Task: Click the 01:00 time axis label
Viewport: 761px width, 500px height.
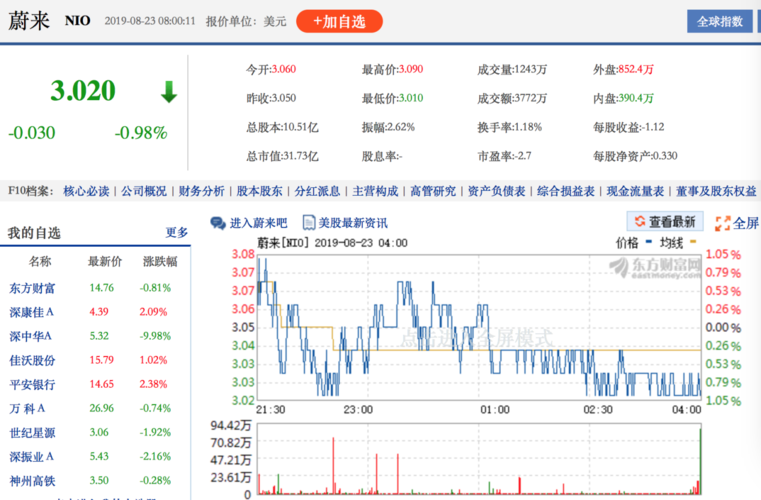Action: click(x=495, y=410)
